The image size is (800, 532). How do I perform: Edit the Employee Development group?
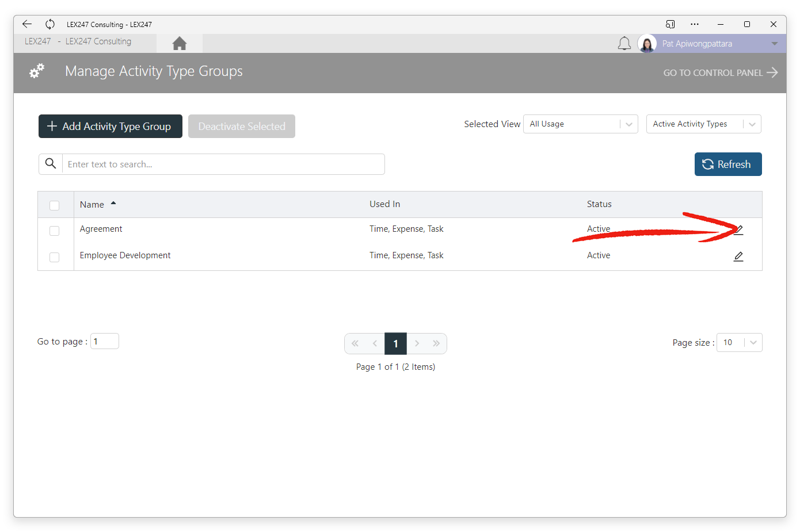(x=738, y=257)
